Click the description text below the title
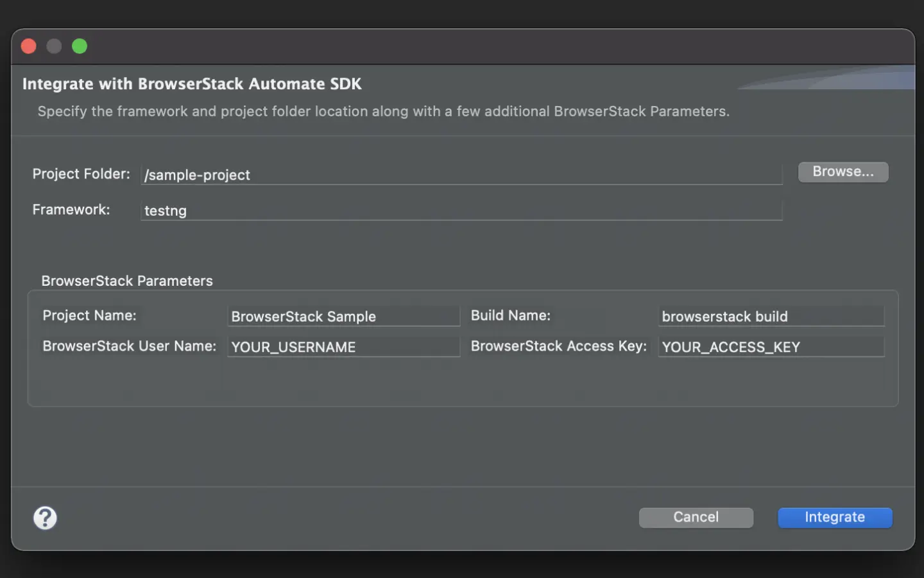 (383, 112)
